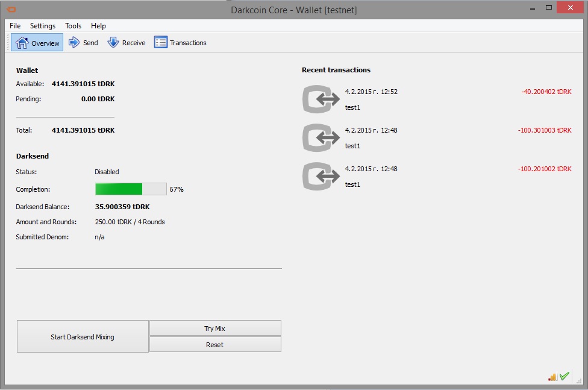Click the Try Mix button
588x390 pixels.
tap(215, 328)
